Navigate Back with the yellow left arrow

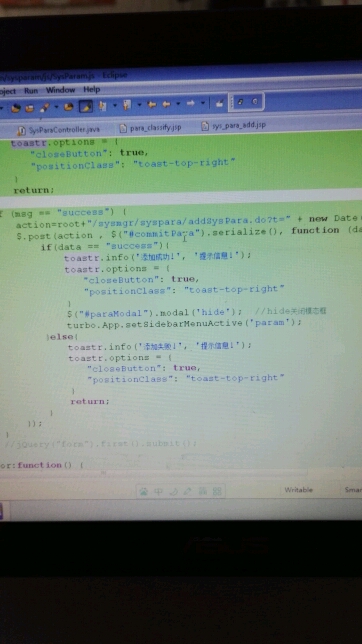coord(166,104)
